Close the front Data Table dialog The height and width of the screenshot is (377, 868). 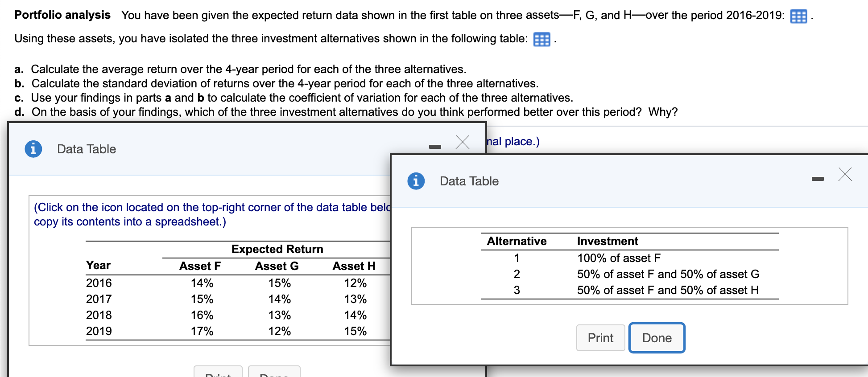(845, 174)
